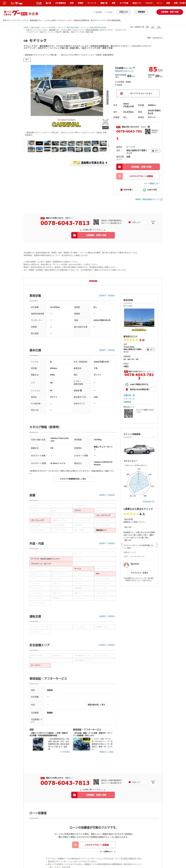The image size is (186, 868).
Task: Click HQ fullscreen image icon
Action: pyautogui.click(x=105, y=122)
